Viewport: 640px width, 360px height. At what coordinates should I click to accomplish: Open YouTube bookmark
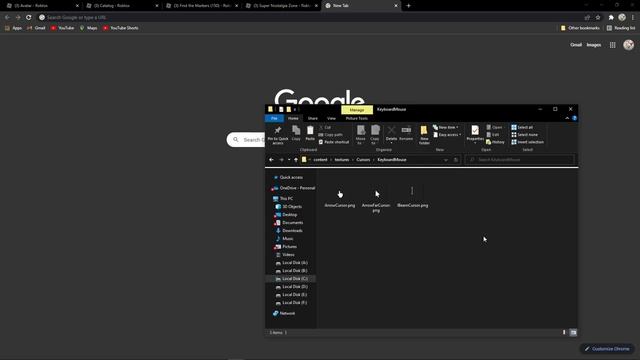coord(62,28)
